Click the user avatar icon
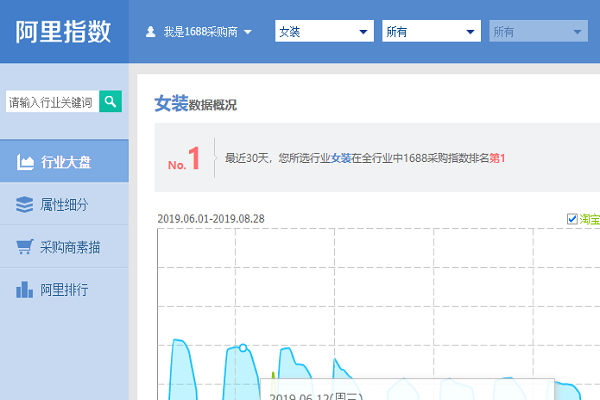Image resolution: width=600 pixels, height=400 pixels. (x=150, y=31)
